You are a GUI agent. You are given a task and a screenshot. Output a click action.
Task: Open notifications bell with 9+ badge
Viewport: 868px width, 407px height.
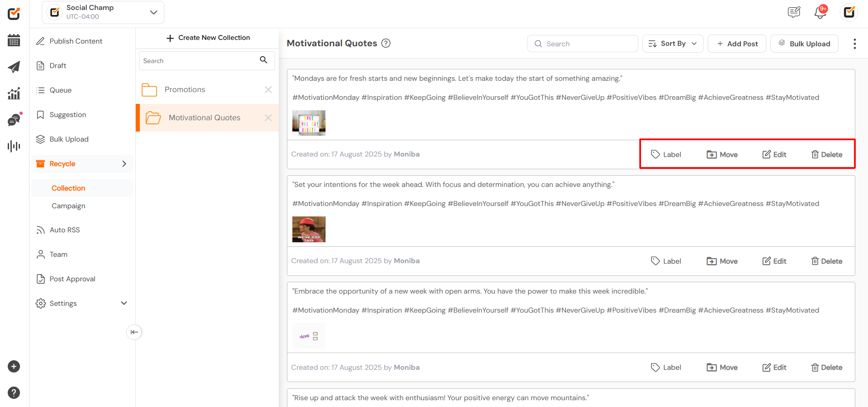pyautogui.click(x=820, y=12)
